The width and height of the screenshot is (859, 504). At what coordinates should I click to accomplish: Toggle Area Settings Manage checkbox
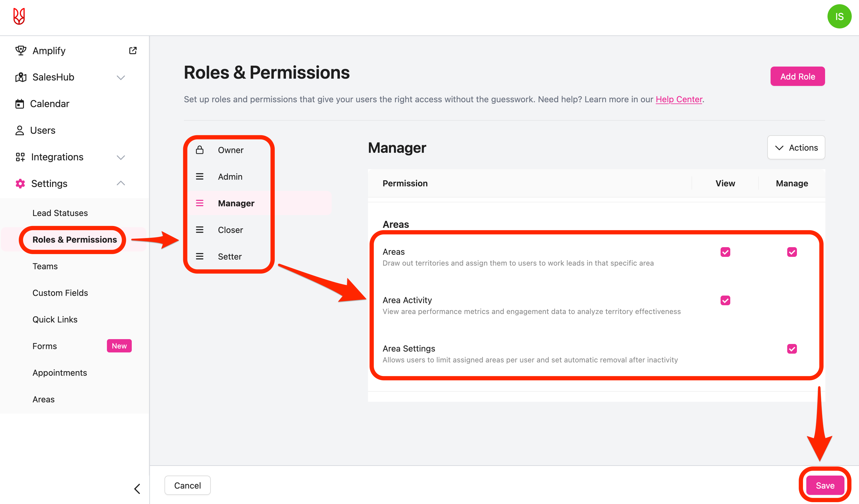[792, 349]
